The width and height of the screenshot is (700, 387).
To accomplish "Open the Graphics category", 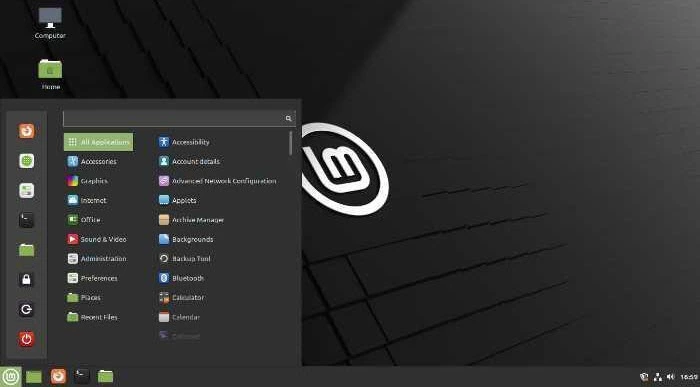I will point(98,181).
